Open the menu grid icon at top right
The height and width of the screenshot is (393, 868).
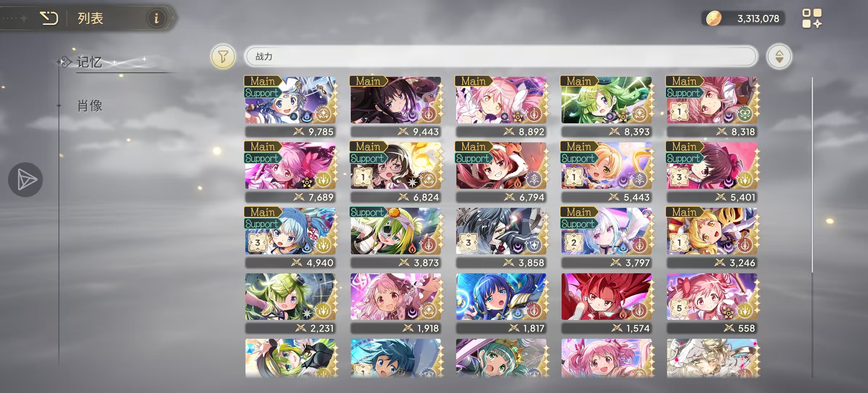pos(812,18)
